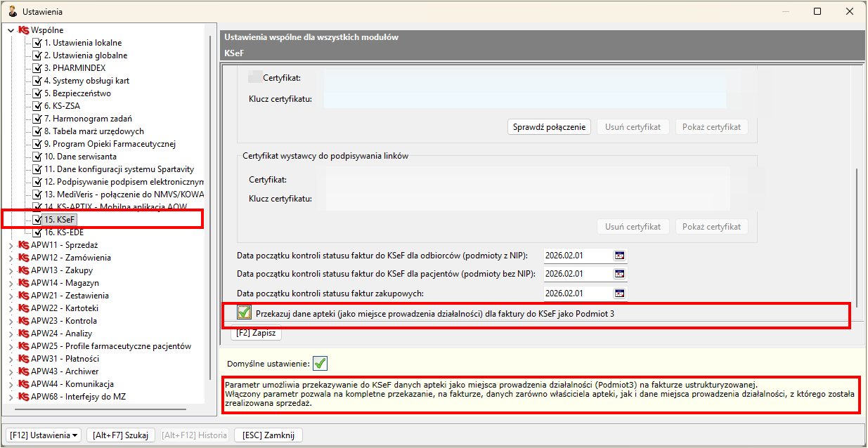Toggle the checkbox of 5. Bezpieczeństwo

coord(37,93)
